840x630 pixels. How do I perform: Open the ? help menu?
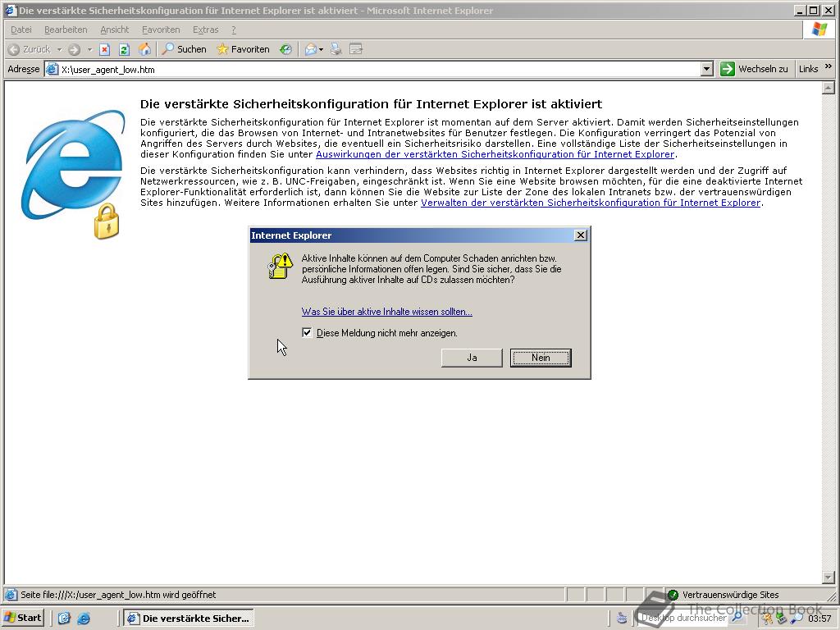point(234,30)
